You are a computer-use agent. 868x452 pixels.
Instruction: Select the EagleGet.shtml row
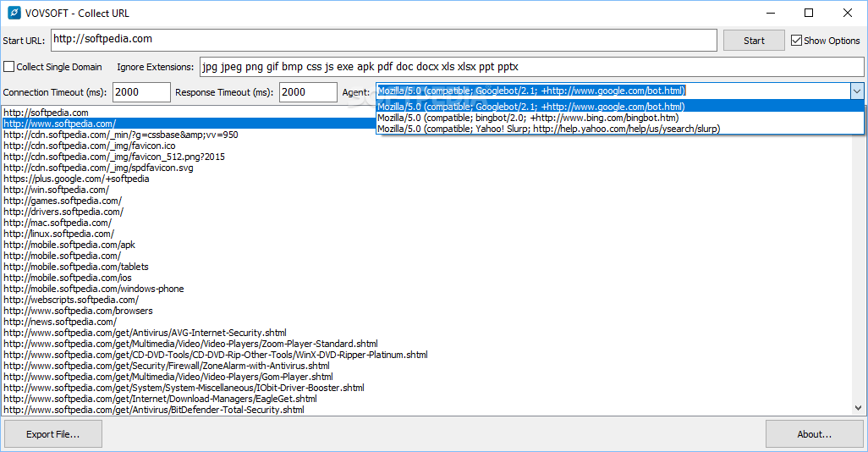click(x=426, y=399)
